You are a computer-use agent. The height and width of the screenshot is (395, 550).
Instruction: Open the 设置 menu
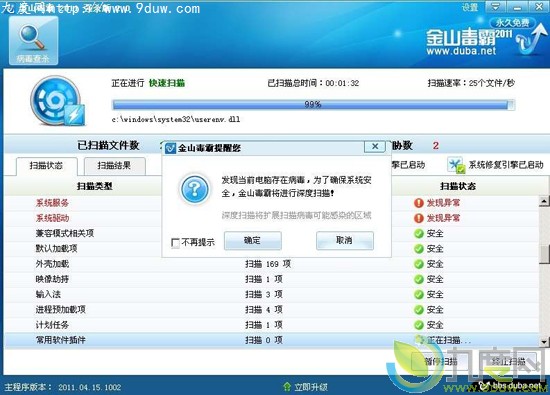pos(470,7)
